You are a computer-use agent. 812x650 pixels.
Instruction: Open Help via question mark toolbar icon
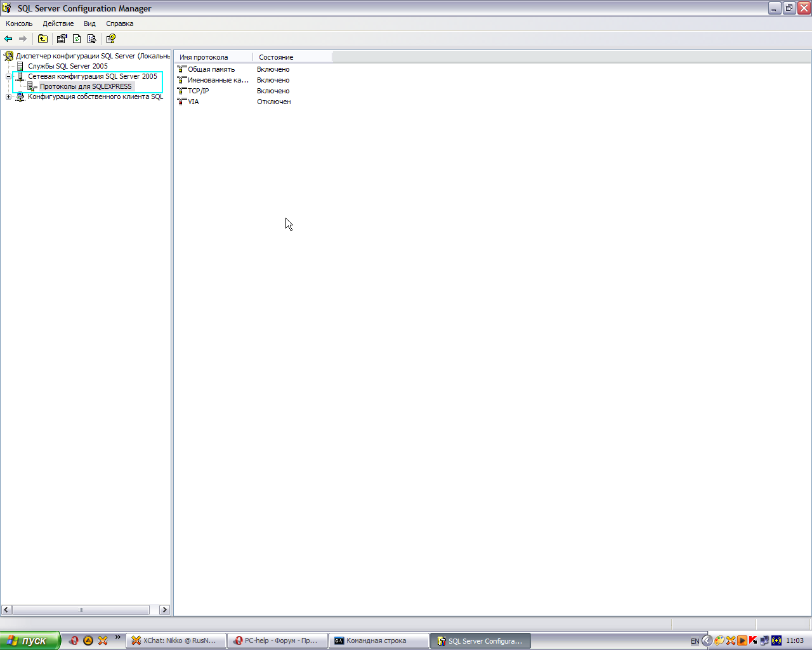pos(110,39)
